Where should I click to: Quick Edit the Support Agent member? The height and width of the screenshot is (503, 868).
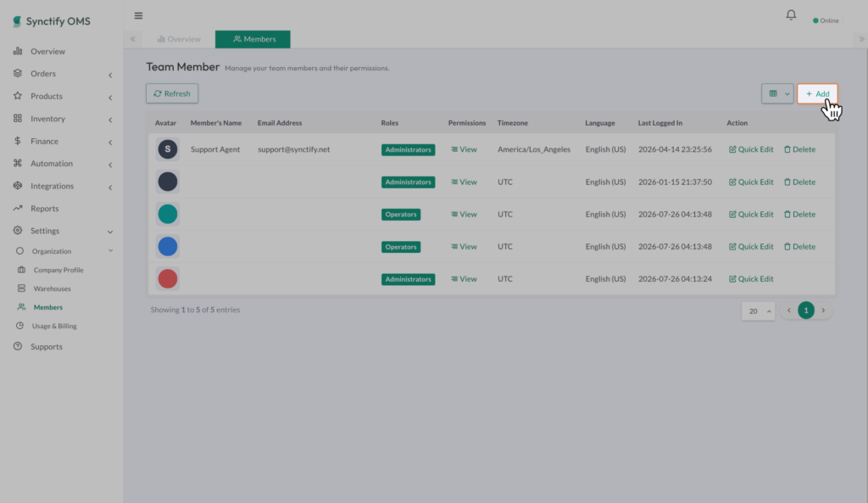point(751,149)
